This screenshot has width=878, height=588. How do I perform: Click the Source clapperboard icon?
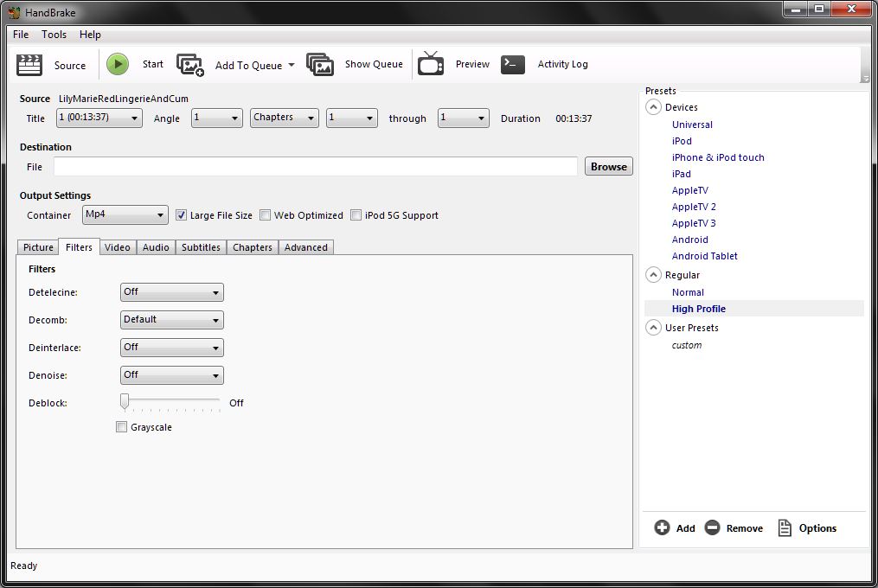[29, 65]
